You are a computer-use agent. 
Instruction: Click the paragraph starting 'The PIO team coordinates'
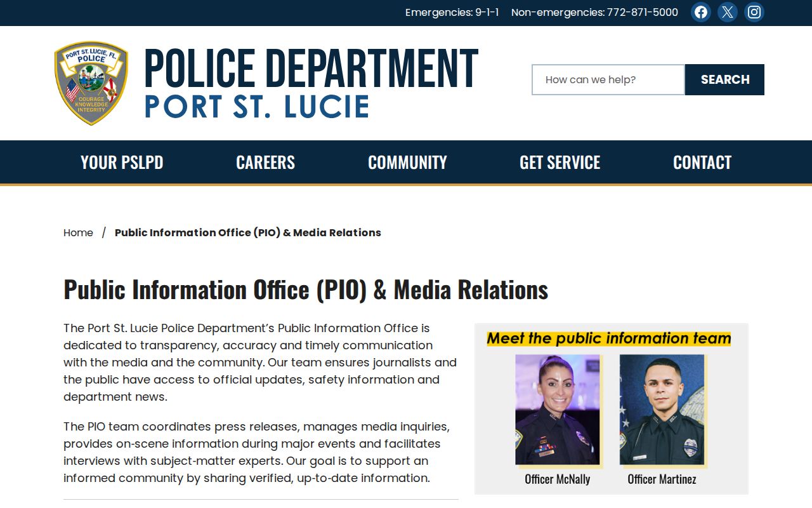pyautogui.click(x=261, y=452)
